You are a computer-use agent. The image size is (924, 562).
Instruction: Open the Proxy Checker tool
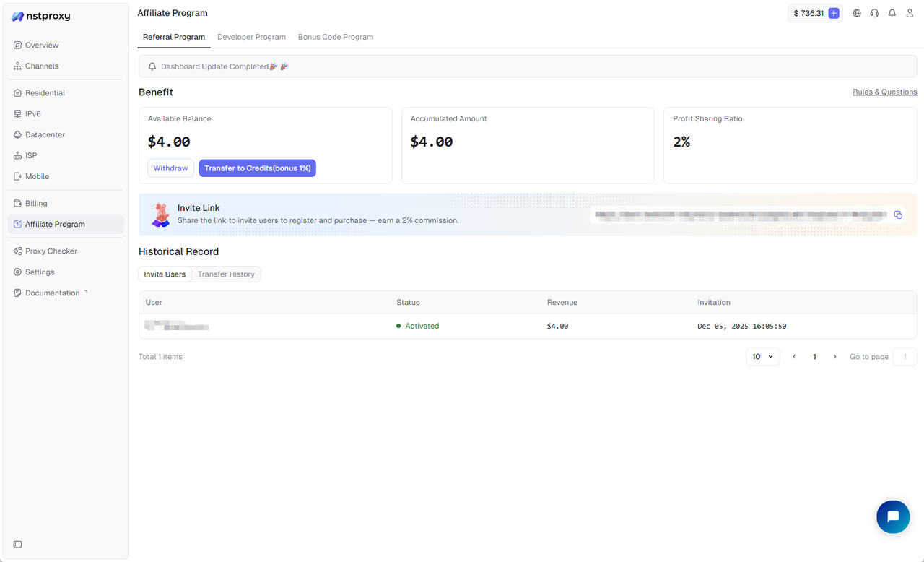(51, 251)
